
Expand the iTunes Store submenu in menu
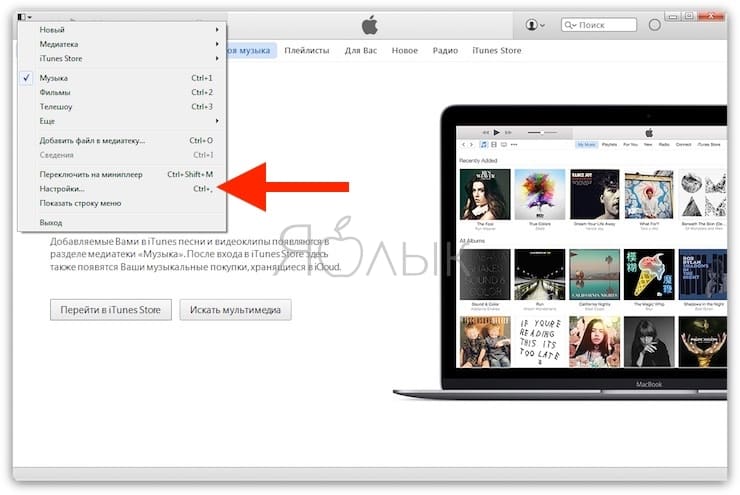click(x=122, y=59)
